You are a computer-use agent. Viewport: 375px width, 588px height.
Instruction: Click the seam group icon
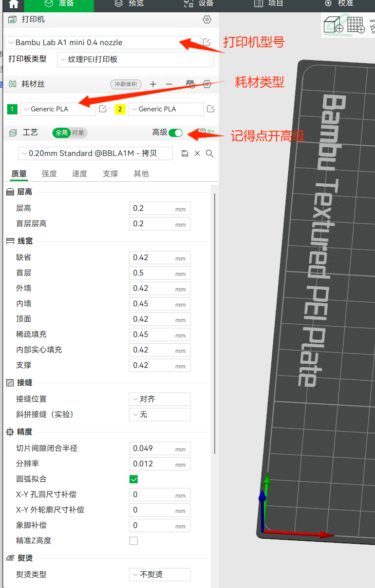coord(10,383)
